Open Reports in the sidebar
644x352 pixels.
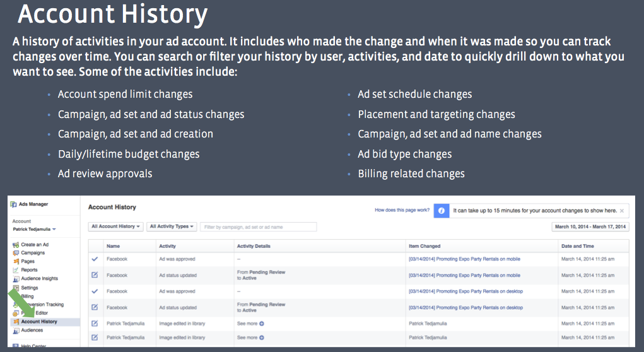point(25,270)
